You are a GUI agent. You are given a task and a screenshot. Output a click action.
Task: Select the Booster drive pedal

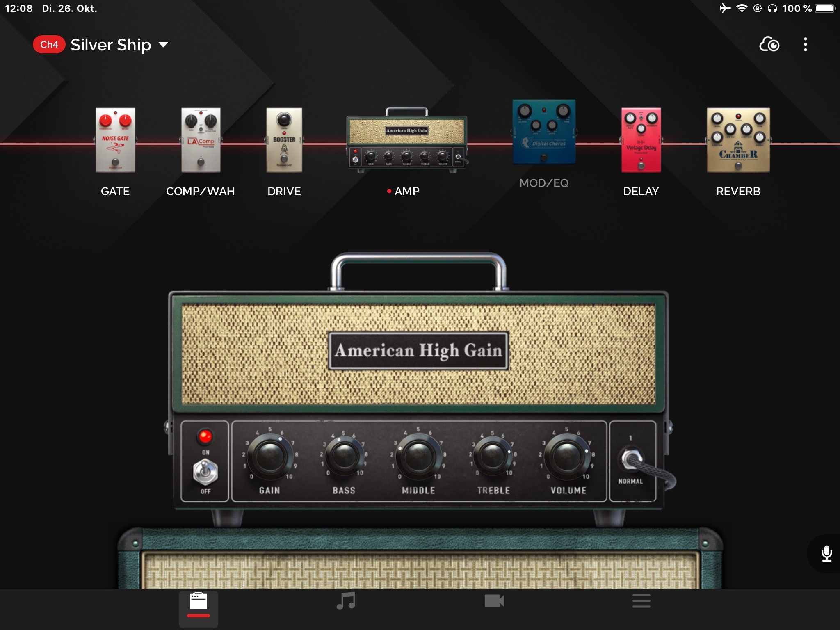[x=284, y=140]
